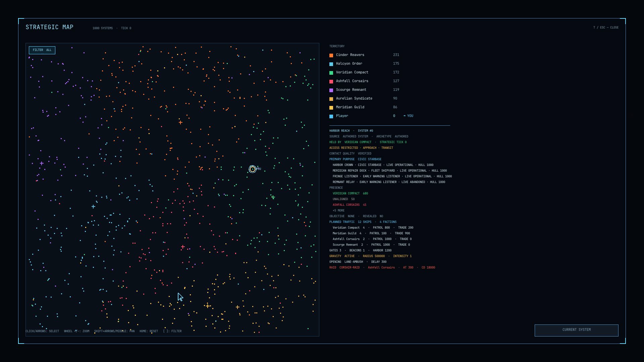Click the Halcyon Order territory label
Screen dimensions: 644x362
(x=349, y=64)
